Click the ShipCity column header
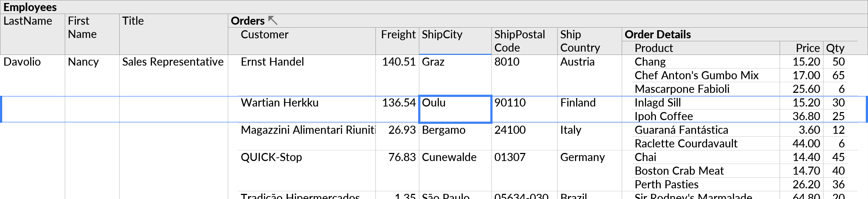This screenshot has width=868, height=199. [x=455, y=41]
